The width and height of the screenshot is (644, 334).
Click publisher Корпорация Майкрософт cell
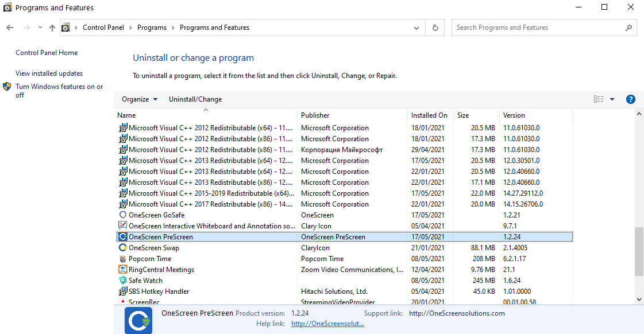[x=342, y=150]
